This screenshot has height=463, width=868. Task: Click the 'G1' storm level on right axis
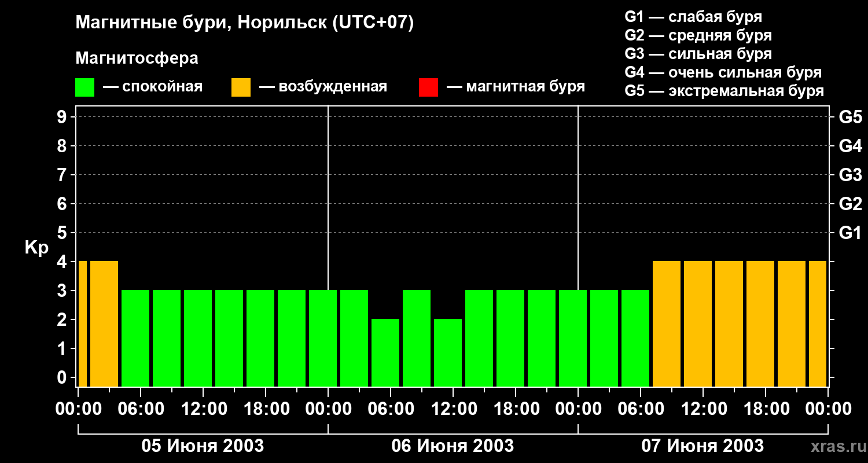(851, 233)
